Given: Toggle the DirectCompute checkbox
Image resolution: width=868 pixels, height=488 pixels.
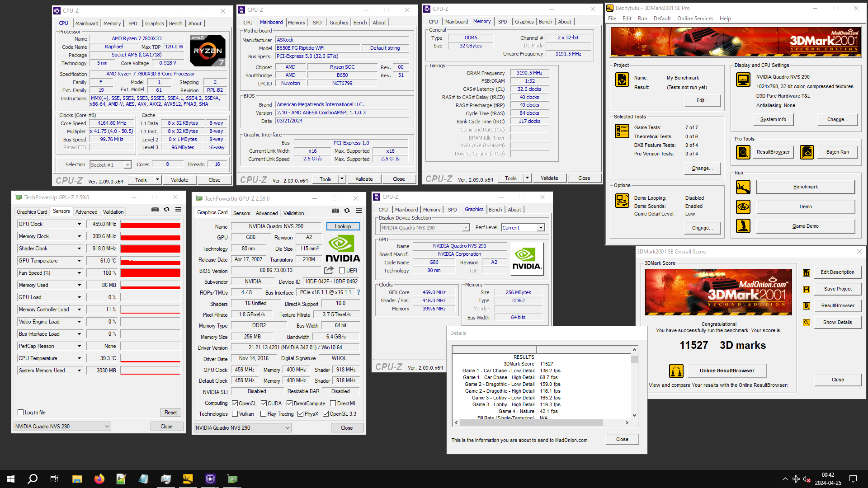Looking at the screenshot, I should click(290, 404).
